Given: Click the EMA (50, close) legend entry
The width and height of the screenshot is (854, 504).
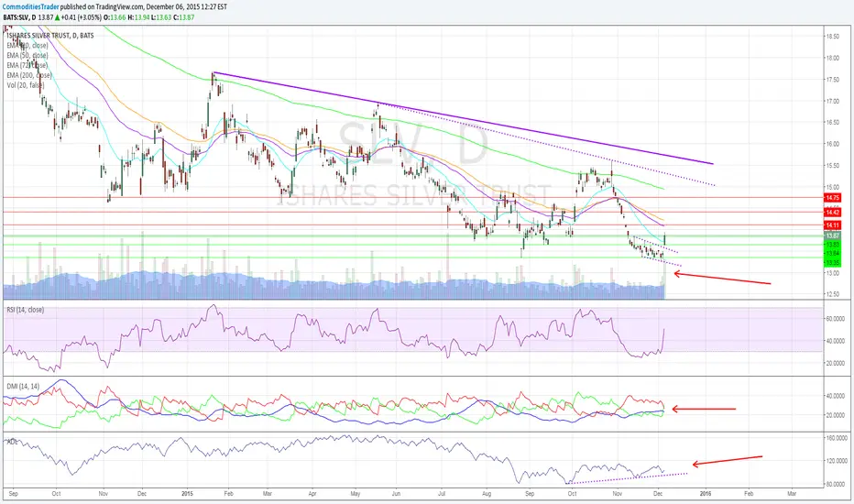Looking at the screenshot, I should 27,56.
